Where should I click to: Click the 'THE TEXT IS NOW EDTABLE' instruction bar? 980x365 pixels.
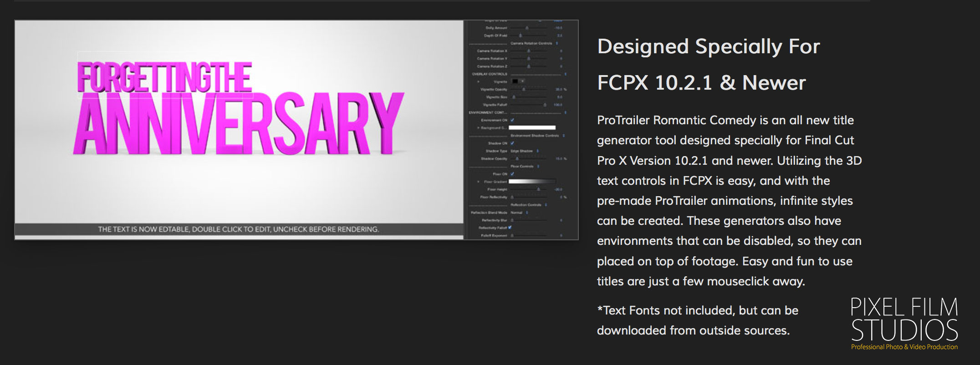[x=239, y=229]
